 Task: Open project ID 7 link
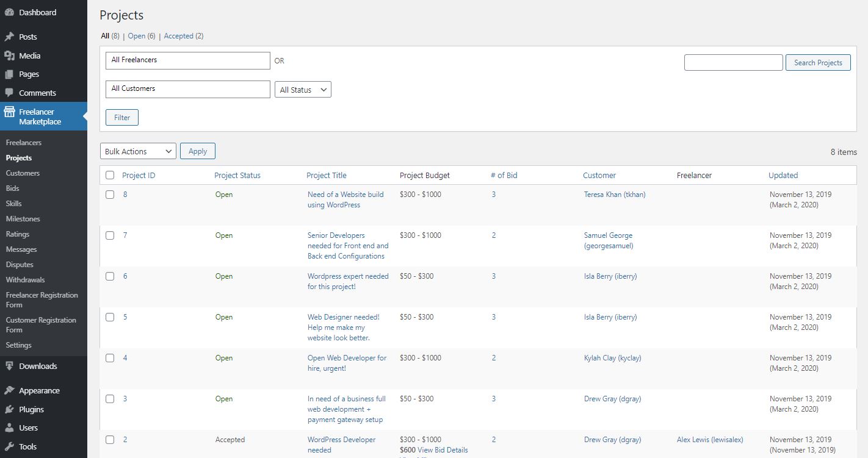click(125, 235)
